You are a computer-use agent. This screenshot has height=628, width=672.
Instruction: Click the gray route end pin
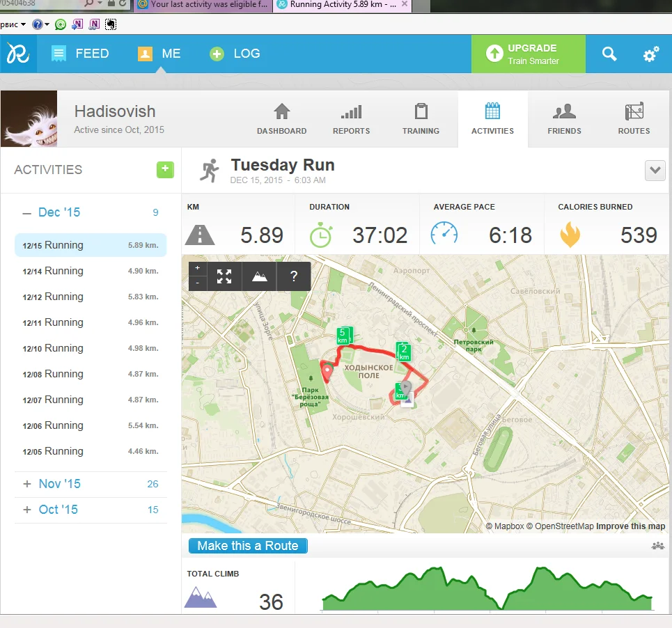coord(405,388)
